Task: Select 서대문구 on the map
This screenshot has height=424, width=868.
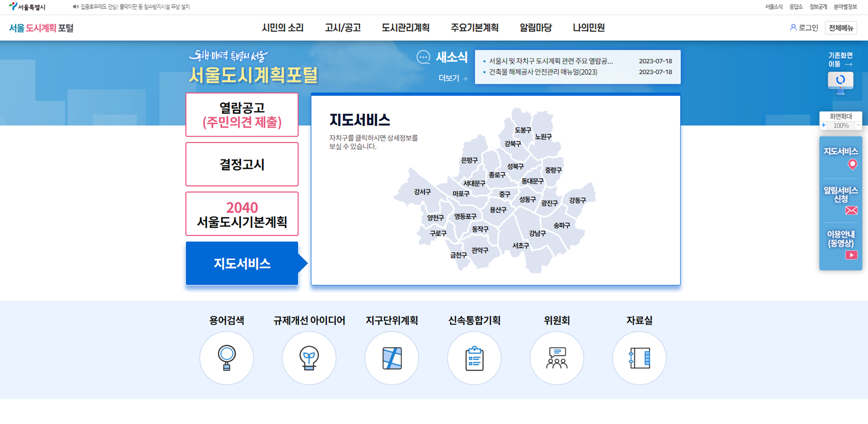Action: (474, 184)
